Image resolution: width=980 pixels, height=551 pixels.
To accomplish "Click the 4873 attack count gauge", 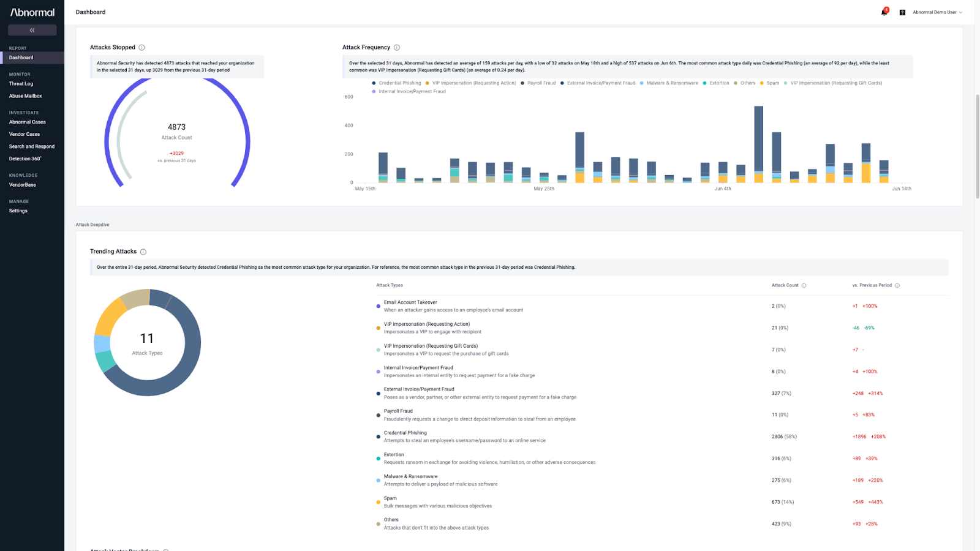I will click(177, 133).
